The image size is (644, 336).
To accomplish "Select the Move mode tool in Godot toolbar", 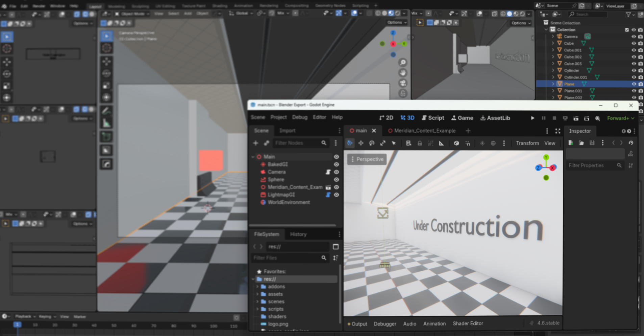I will pyautogui.click(x=361, y=143).
